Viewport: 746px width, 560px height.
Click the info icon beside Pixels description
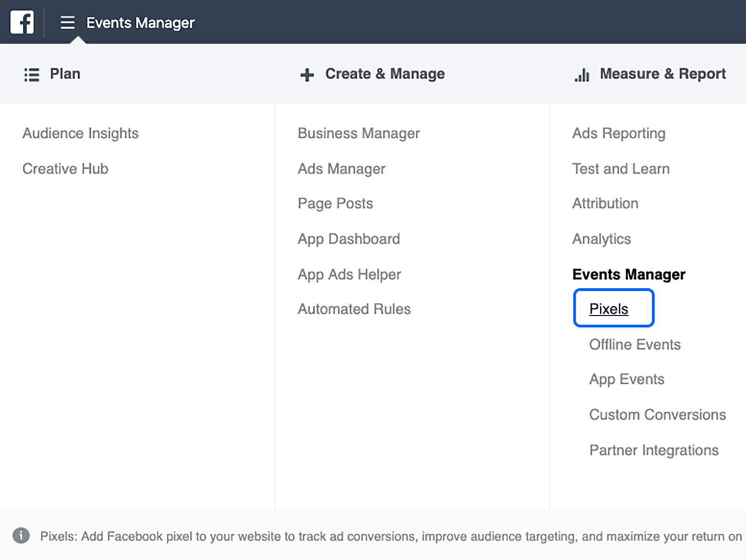click(21, 536)
